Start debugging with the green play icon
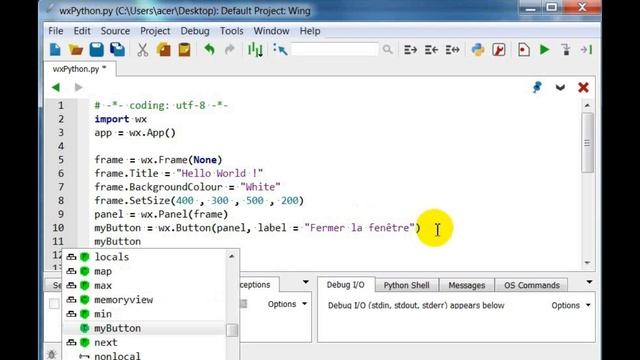 pos(544,50)
